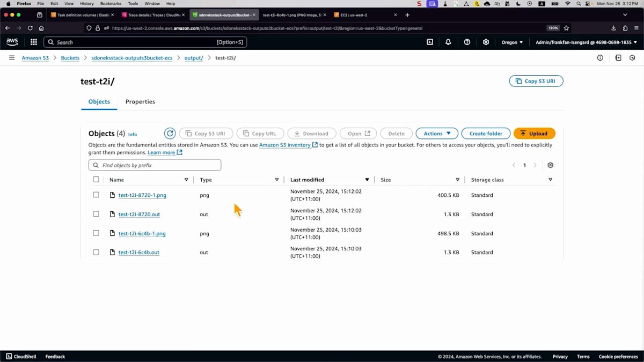Image resolution: width=644 pixels, height=362 pixels.
Task: Open Firefox downloads
Action: pyautogui.click(x=614, y=28)
